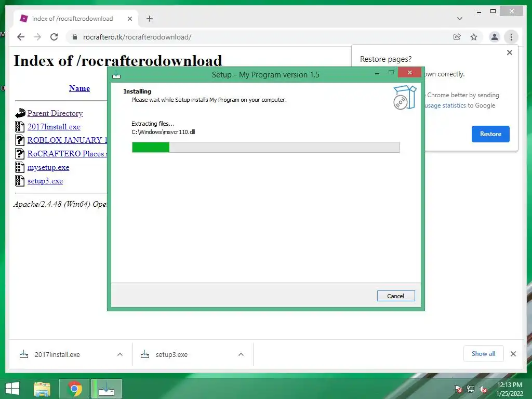This screenshot has width=532, height=399.
Task: Click the binary icon beside 2017linstall.exe
Action: click(20, 127)
